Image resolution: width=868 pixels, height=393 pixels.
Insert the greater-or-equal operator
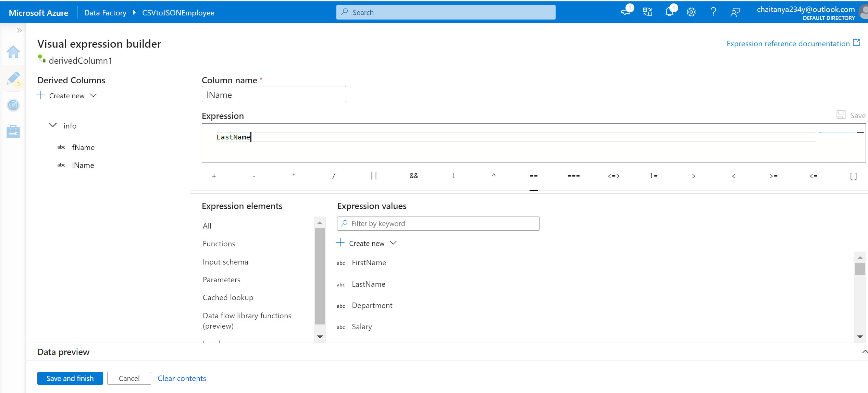(x=774, y=176)
